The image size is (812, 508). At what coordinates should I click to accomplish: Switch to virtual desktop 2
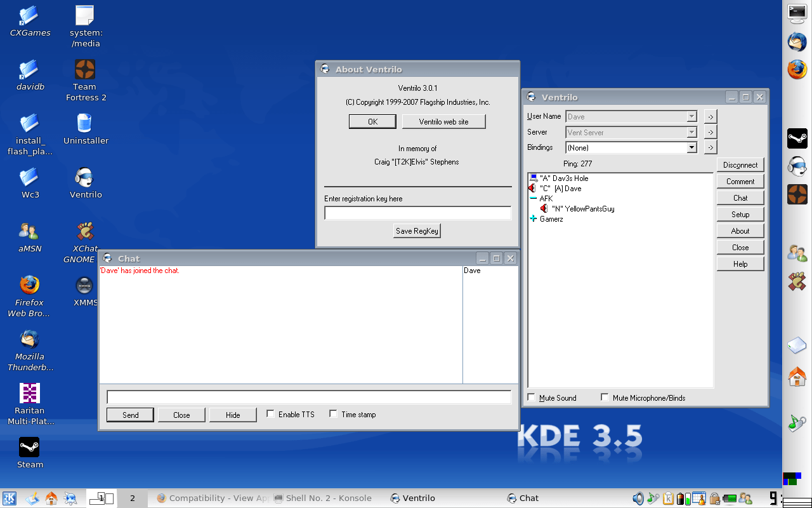click(x=133, y=498)
